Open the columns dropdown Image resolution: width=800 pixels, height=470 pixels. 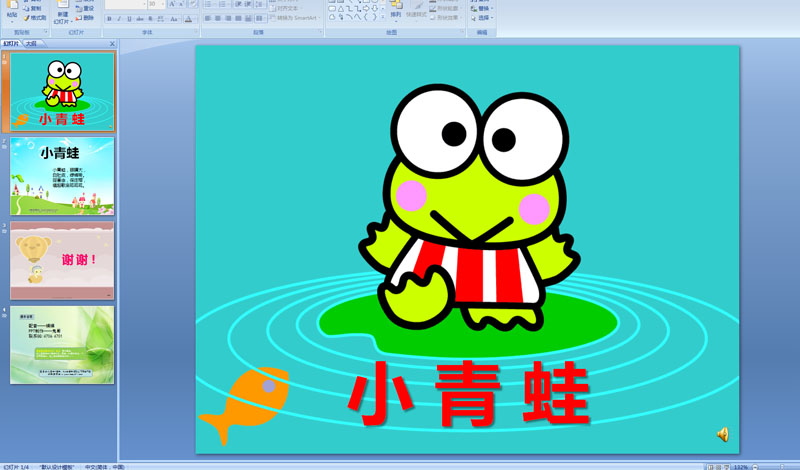(260, 18)
